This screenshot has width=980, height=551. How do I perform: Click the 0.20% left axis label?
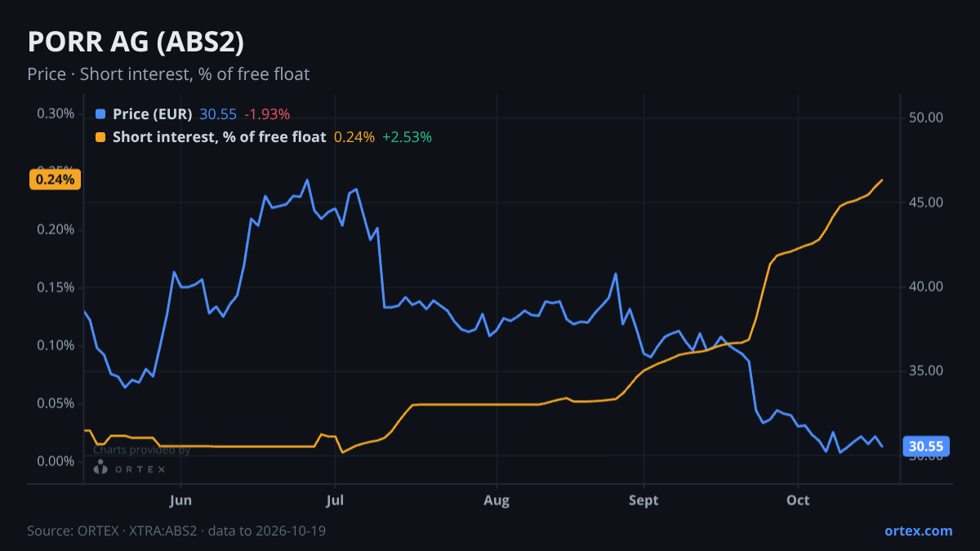pos(56,229)
